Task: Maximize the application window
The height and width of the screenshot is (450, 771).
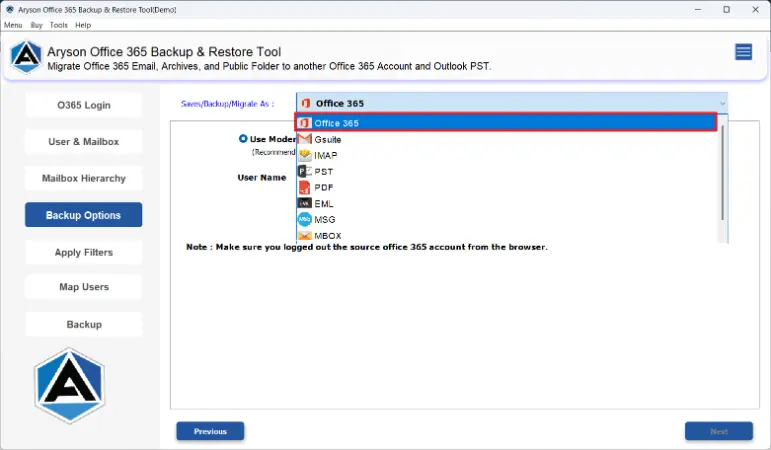Action: (726, 9)
